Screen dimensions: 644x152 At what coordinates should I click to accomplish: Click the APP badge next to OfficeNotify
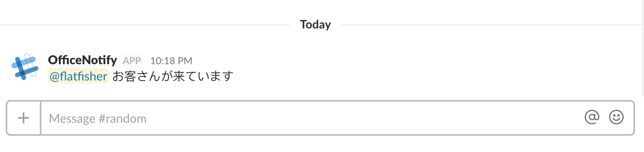pyautogui.click(x=132, y=61)
